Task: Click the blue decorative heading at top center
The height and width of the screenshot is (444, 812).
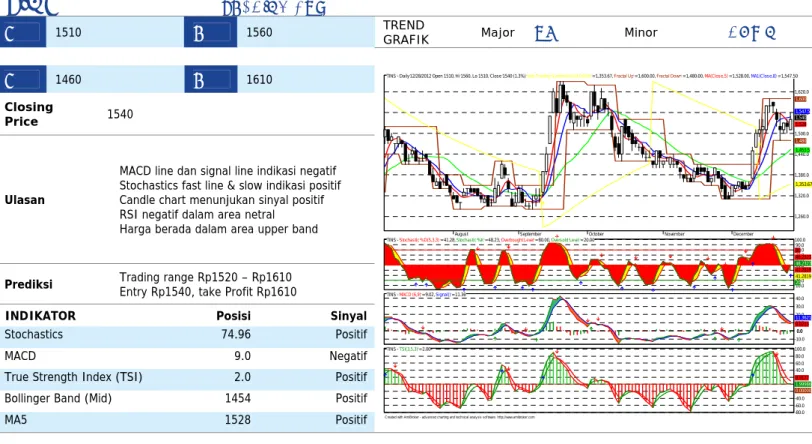Action: coord(274,8)
